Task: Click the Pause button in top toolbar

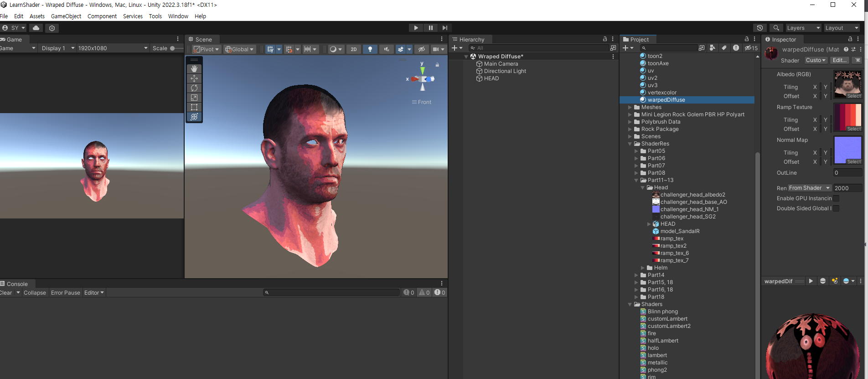Action: coord(430,28)
